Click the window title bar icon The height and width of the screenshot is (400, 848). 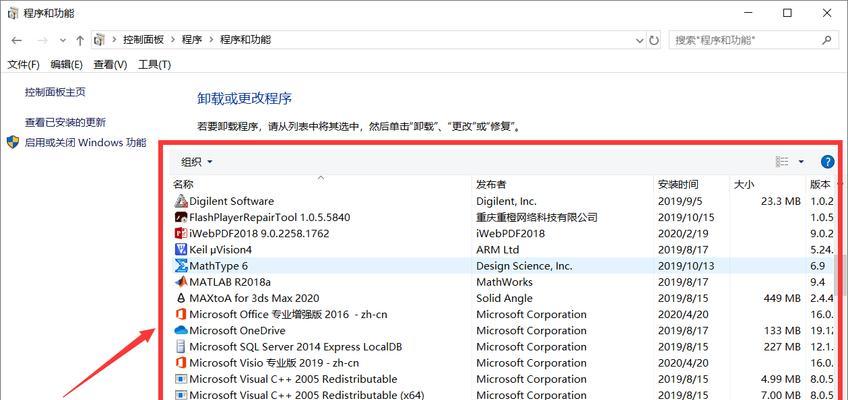(12, 14)
